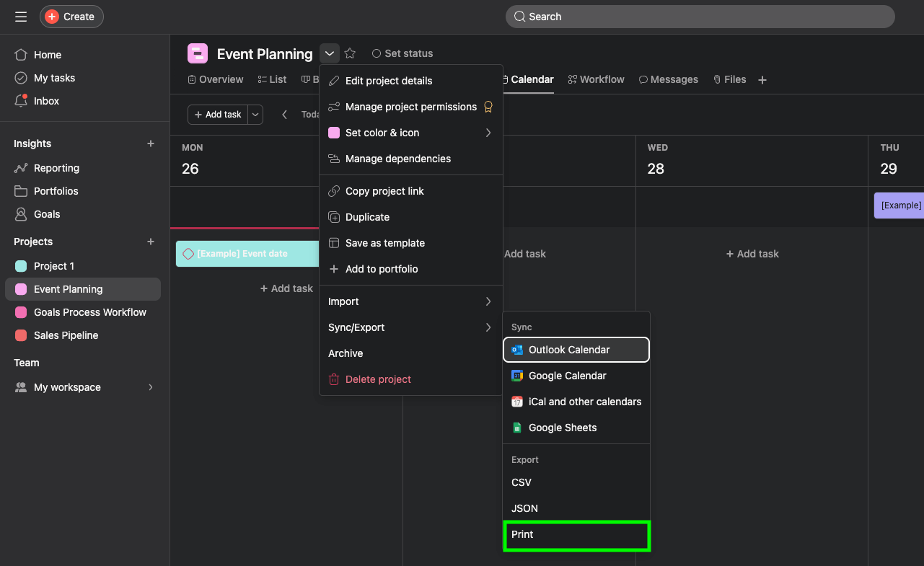Select the Reporting icon under Insights
924x566 pixels.
point(22,167)
